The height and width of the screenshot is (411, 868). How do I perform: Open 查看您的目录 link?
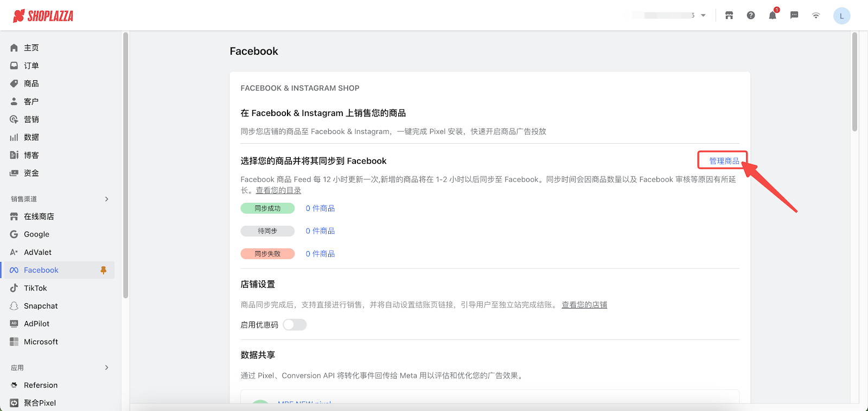click(278, 190)
